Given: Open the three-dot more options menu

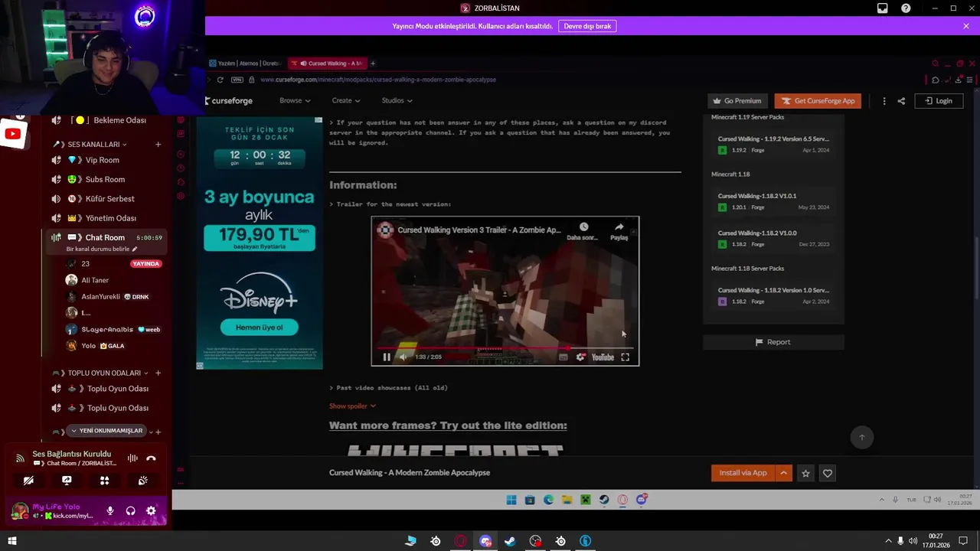Looking at the screenshot, I should tap(884, 100).
